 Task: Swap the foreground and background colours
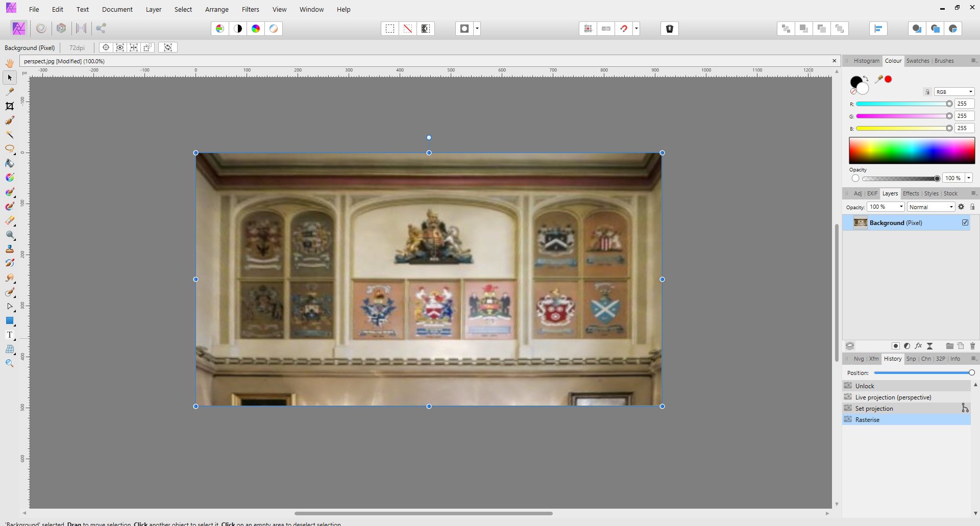866,79
